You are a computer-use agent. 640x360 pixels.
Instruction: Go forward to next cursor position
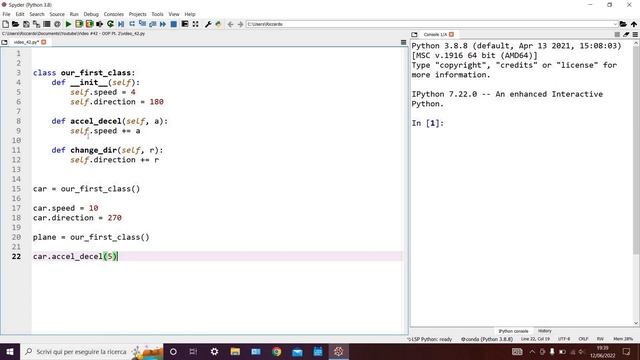pos(240,24)
